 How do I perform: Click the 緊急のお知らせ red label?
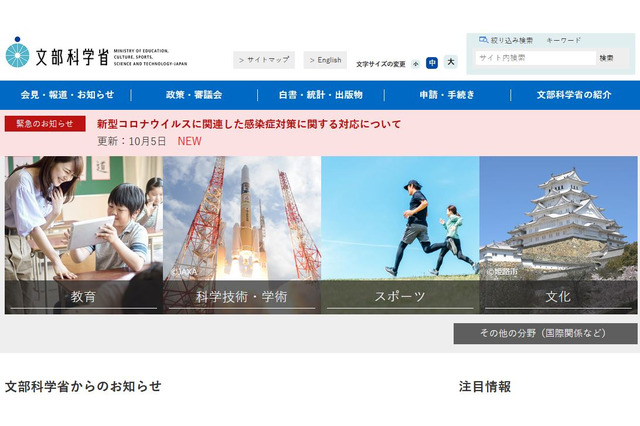click(x=45, y=124)
